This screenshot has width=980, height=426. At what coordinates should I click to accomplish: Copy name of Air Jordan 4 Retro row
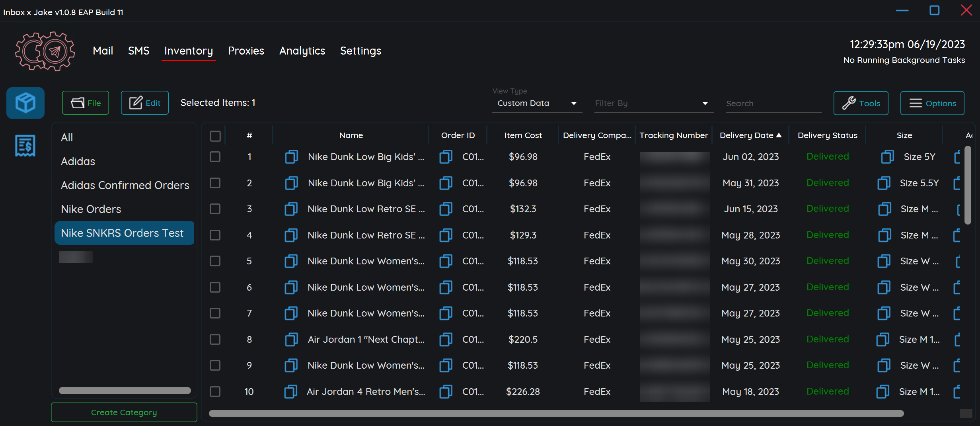(x=291, y=392)
